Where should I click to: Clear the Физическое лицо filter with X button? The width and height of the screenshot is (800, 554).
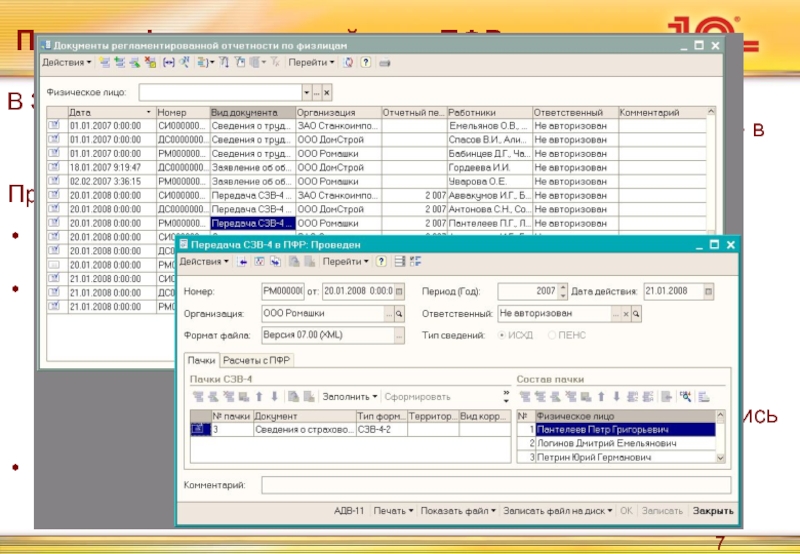(326, 92)
